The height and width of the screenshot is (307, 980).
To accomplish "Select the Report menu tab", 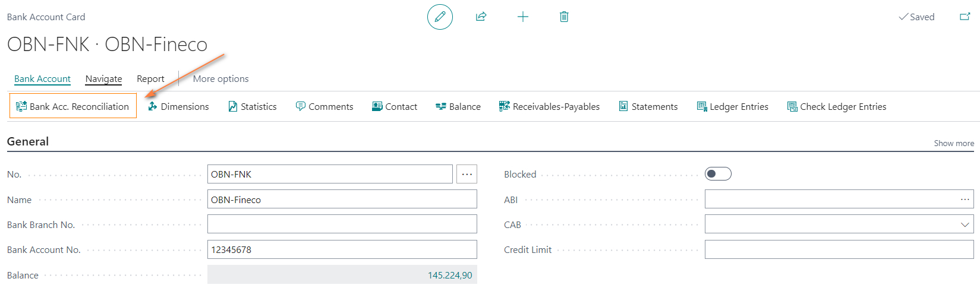I will point(150,78).
